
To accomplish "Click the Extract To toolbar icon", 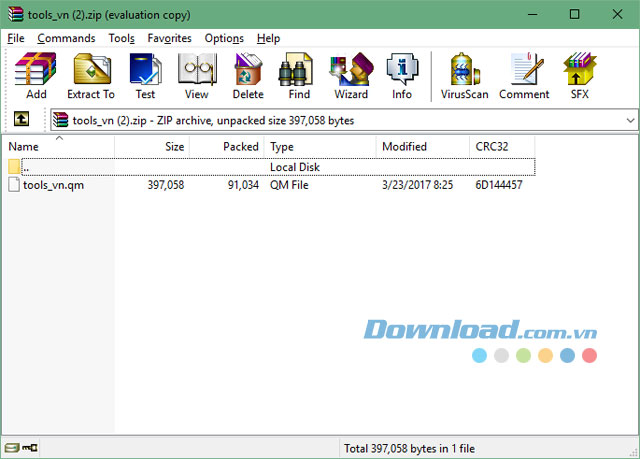I will point(91,76).
